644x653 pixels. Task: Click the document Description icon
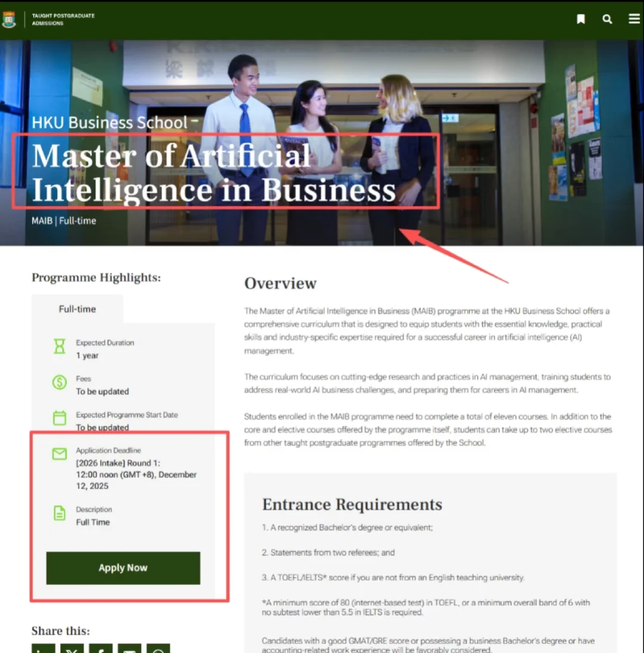60,513
